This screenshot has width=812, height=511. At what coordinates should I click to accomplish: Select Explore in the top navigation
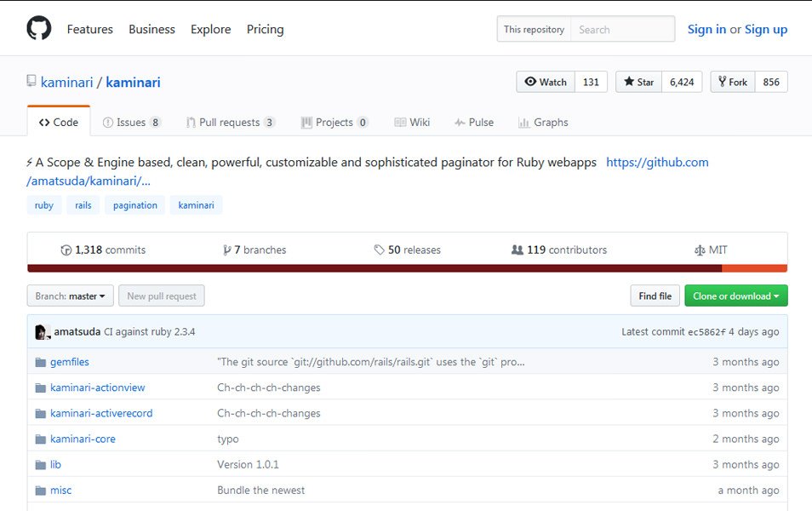(x=210, y=29)
